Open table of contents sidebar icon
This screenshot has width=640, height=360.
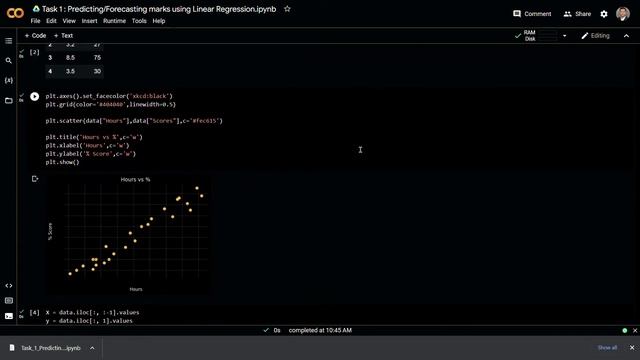pyautogui.click(x=9, y=41)
